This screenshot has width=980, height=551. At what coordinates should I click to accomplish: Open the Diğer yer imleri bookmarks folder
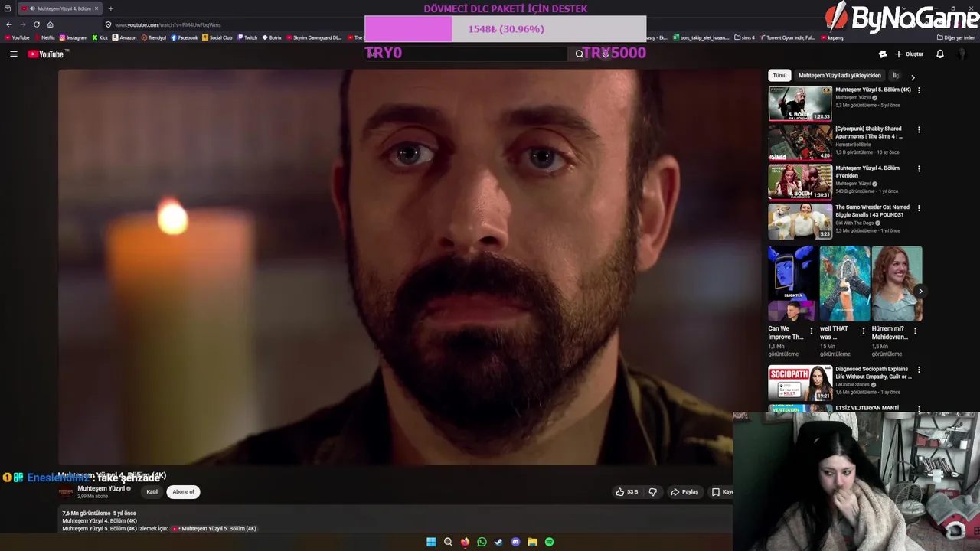pyautogui.click(x=955, y=37)
